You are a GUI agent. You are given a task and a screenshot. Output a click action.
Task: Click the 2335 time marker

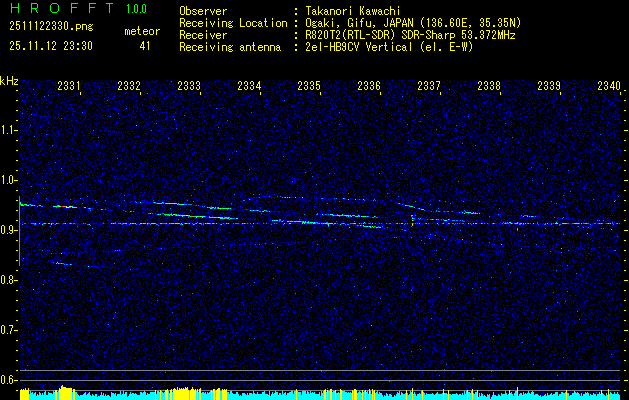[309, 86]
